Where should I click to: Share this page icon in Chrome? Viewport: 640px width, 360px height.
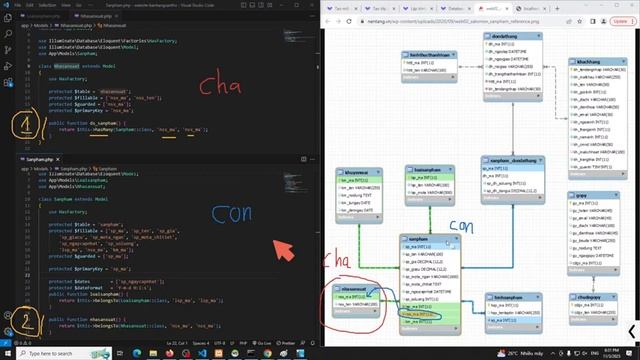pos(569,21)
